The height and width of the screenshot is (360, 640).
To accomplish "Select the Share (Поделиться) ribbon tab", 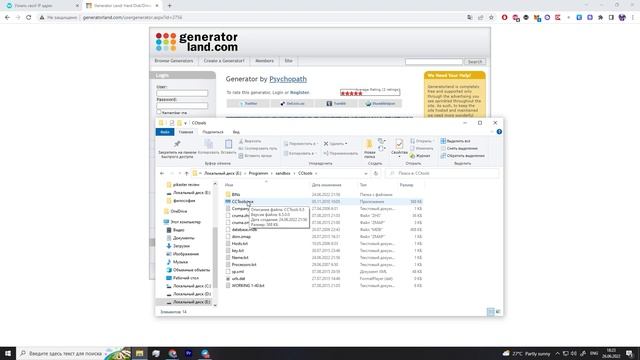I will [213, 132].
